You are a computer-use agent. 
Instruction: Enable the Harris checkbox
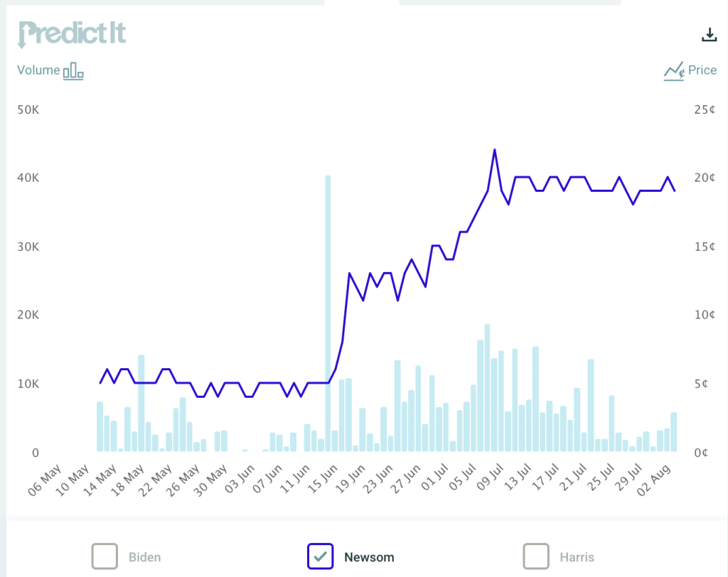coord(536,556)
